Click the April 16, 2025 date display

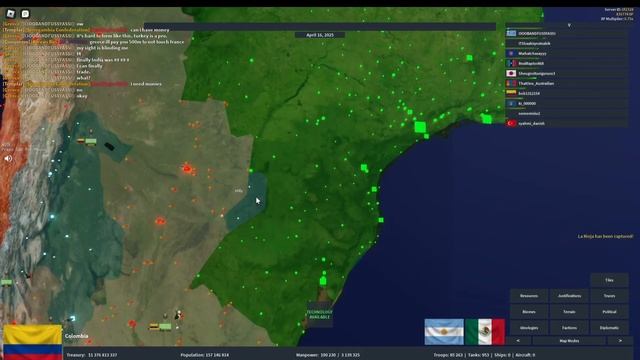pos(320,35)
